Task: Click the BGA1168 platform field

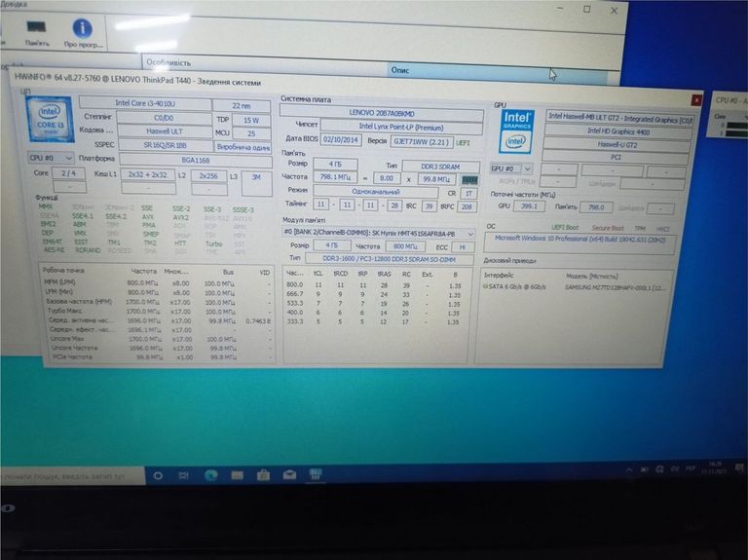Action: tap(196, 161)
